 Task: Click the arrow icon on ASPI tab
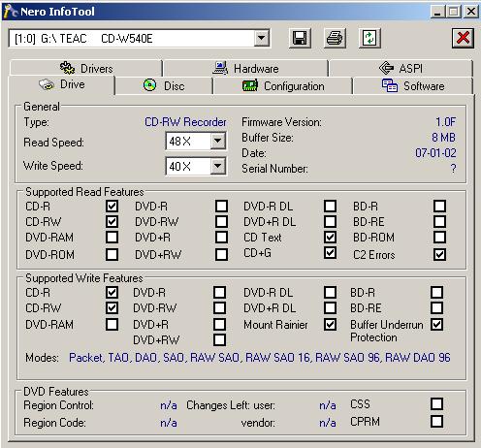coord(386,68)
